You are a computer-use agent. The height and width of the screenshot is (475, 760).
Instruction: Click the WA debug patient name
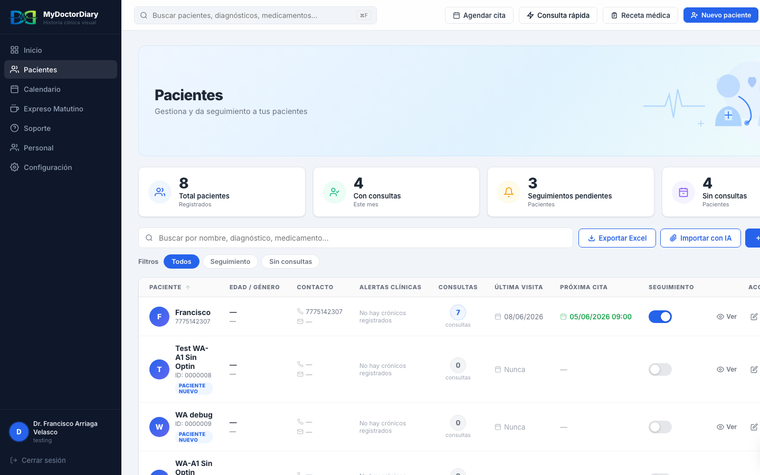[193, 415]
